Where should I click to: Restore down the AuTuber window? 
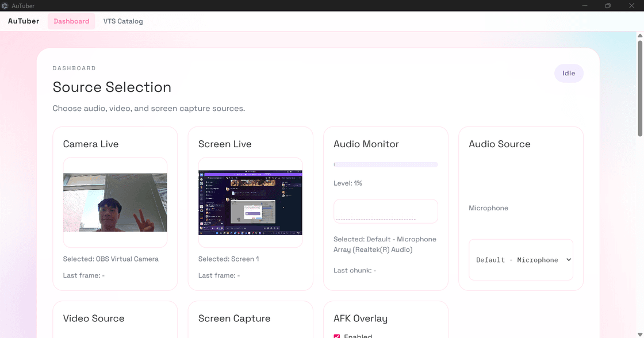point(608,6)
